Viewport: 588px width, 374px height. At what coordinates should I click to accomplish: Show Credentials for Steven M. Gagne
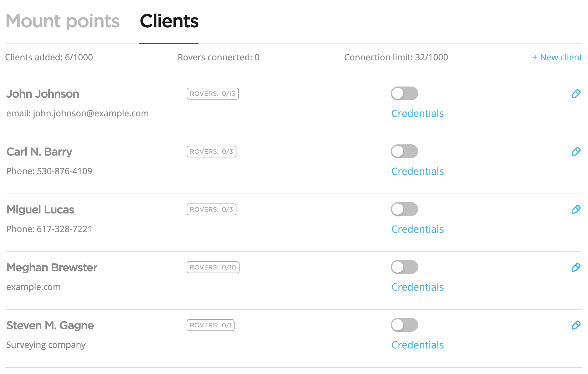[x=417, y=345]
